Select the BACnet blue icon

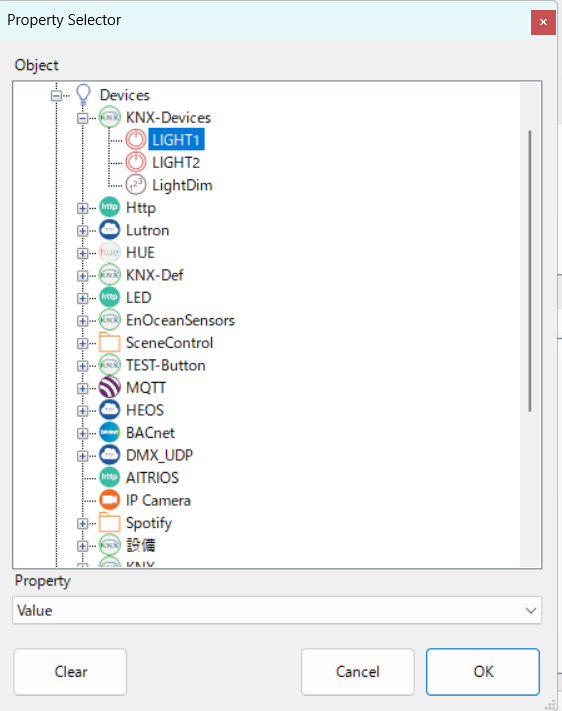click(x=109, y=433)
